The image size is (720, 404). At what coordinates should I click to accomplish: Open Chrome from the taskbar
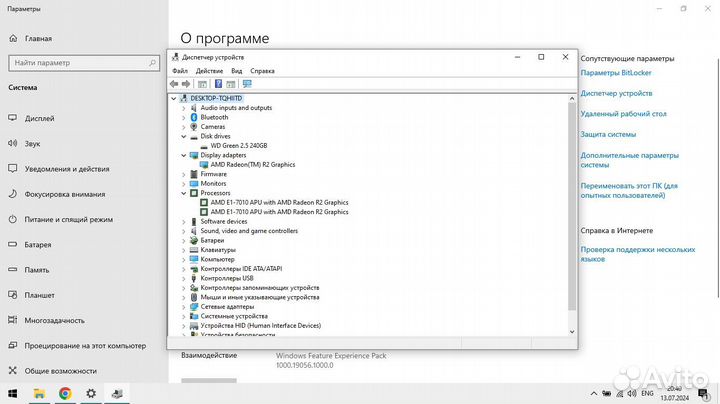pyautogui.click(x=65, y=393)
